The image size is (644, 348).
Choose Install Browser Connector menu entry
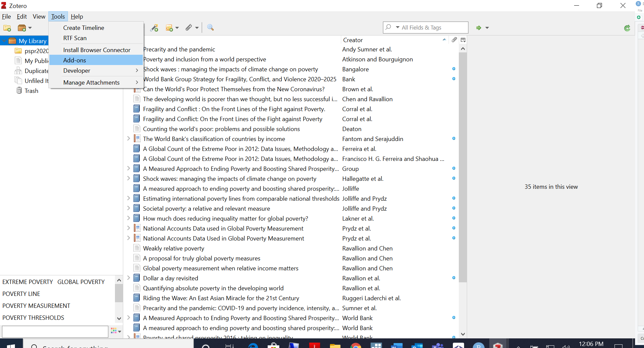pos(96,50)
